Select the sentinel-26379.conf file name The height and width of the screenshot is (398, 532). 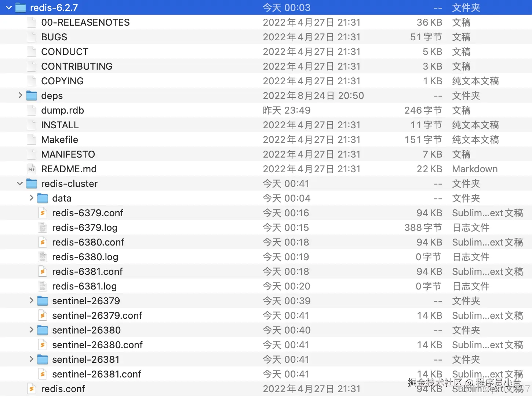click(97, 316)
